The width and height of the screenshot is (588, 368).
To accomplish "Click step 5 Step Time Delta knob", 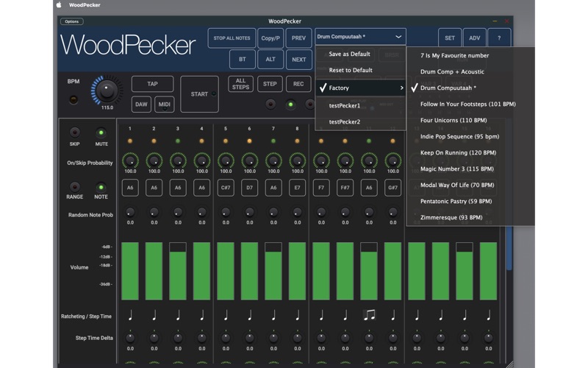I will pyautogui.click(x=226, y=338).
